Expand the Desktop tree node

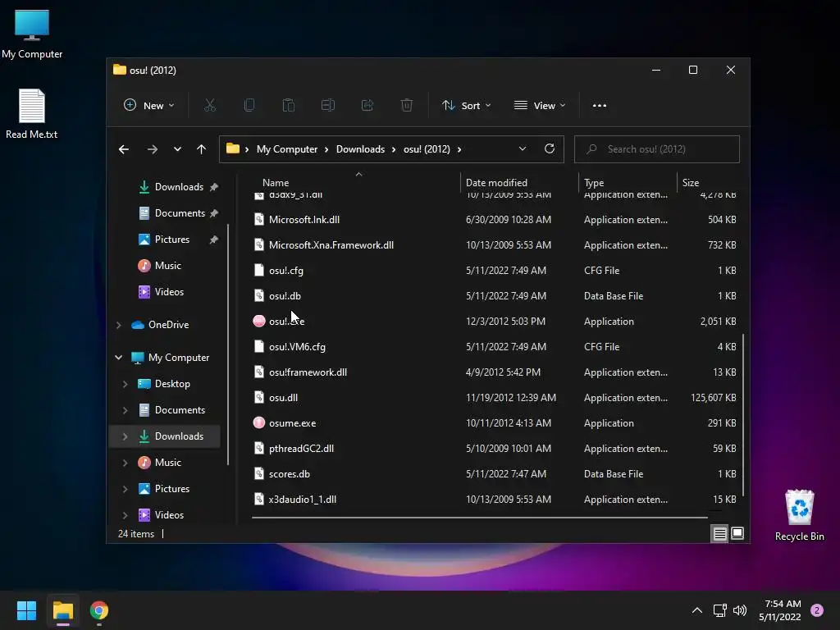tap(125, 384)
